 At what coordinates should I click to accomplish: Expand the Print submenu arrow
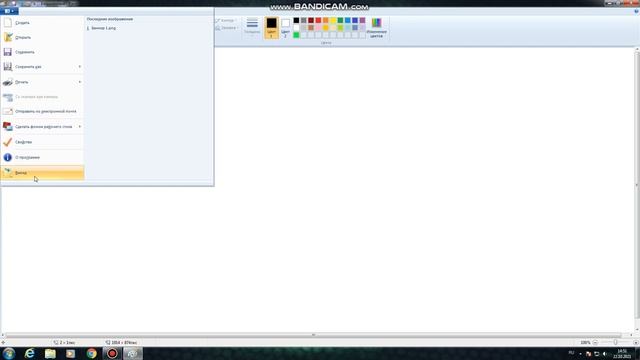coord(80,82)
